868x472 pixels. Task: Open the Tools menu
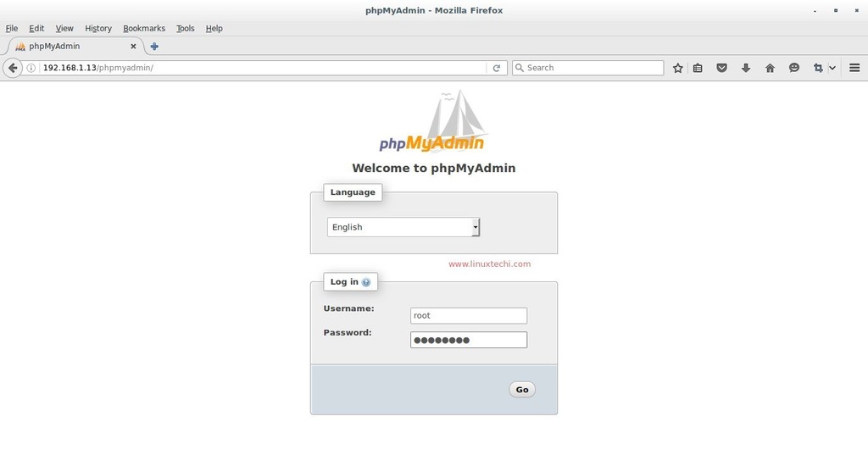[186, 28]
